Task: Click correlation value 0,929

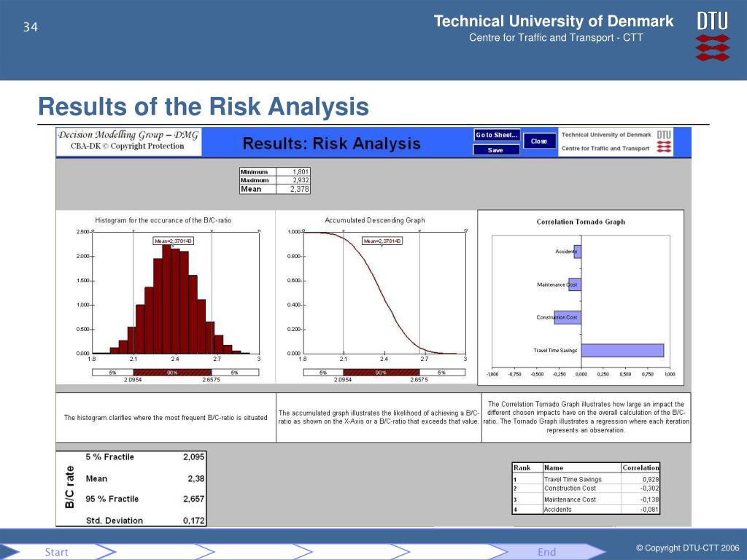Action: click(650, 480)
